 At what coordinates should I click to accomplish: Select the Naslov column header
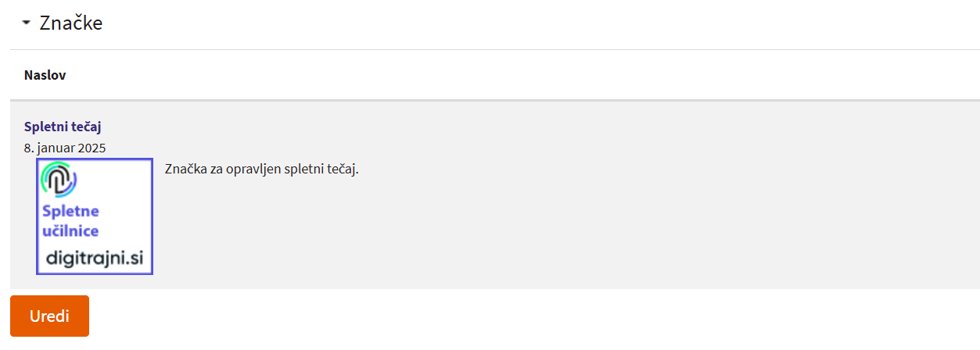(x=45, y=75)
